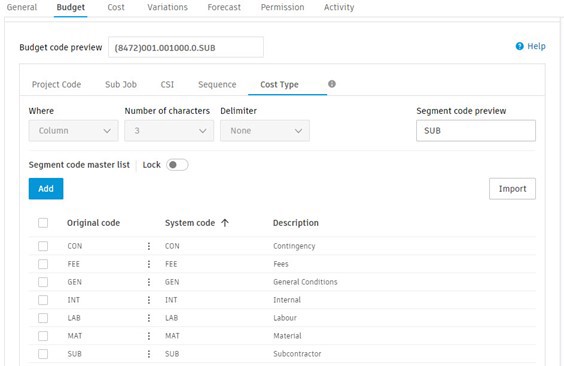Click the Import button

[512, 188]
